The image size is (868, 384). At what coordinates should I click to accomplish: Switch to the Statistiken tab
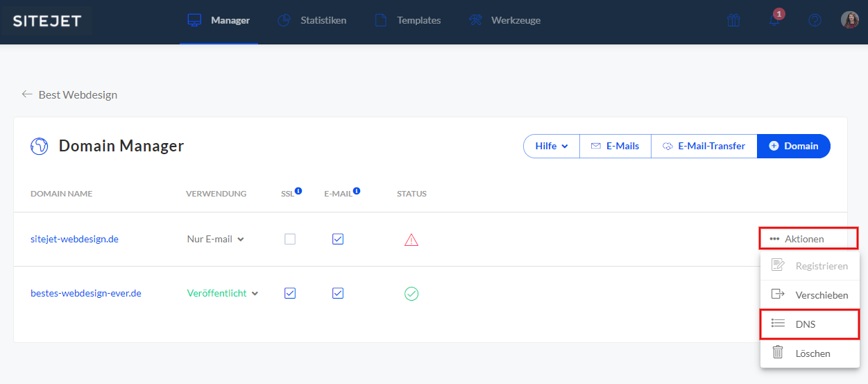point(312,21)
